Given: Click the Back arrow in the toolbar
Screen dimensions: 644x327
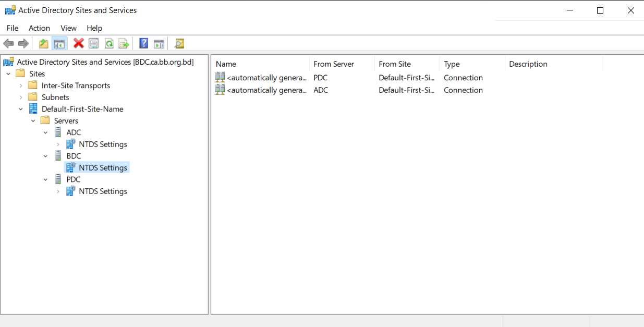Looking at the screenshot, I should [8, 44].
